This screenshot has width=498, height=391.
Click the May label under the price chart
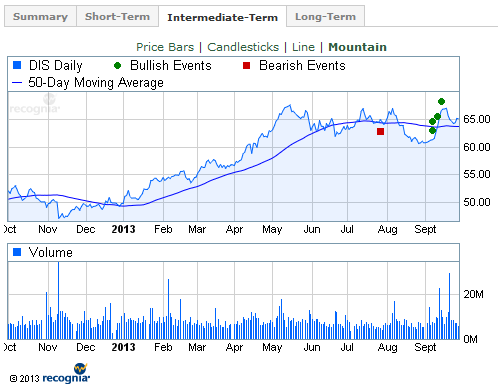click(272, 230)
